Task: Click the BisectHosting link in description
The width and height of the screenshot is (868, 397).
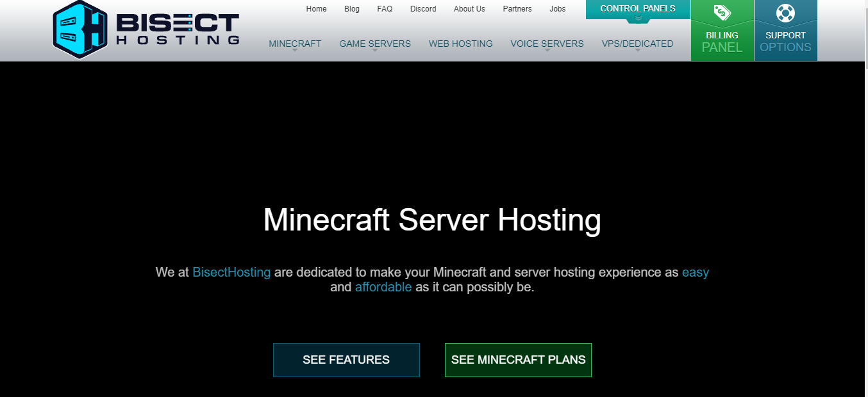Action: point(231,272)
